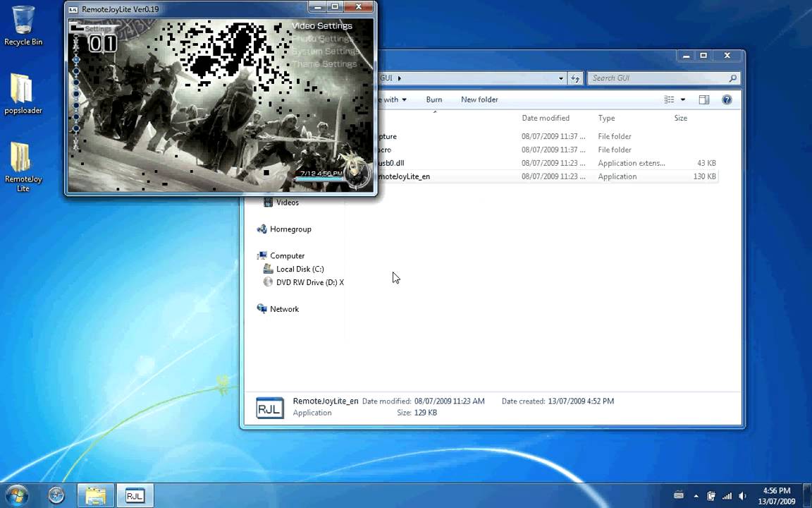812x508 pixels.
Task: Select the Capture folder row
Action: pos(548,136)
